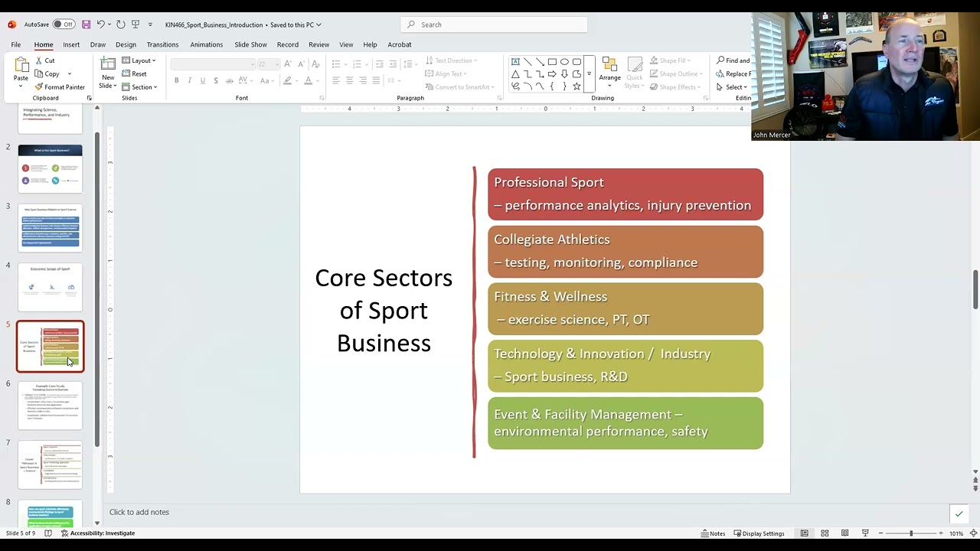Screen dimensions: 980x551
Task: Click Accessibility: Investigate status
Action: click(98, 533)
